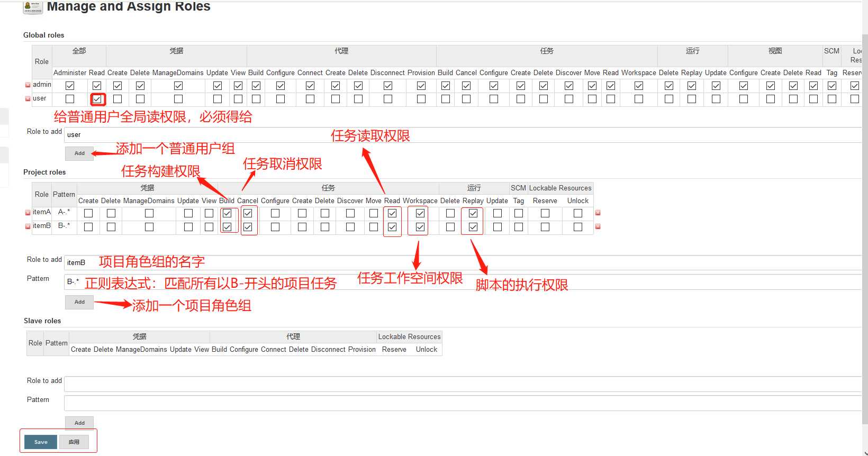Uncheck job Discover for admin global role
The image size is (868, 456).
coord(569,86)
